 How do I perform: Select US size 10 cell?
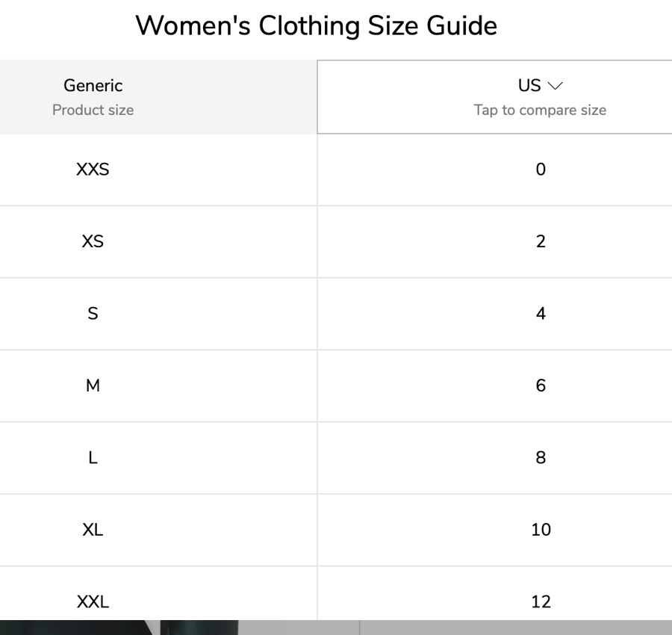click(541, 530)
